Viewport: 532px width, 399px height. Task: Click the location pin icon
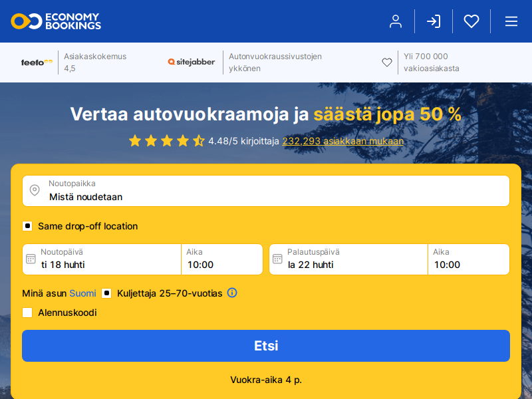tap(35, 190)
